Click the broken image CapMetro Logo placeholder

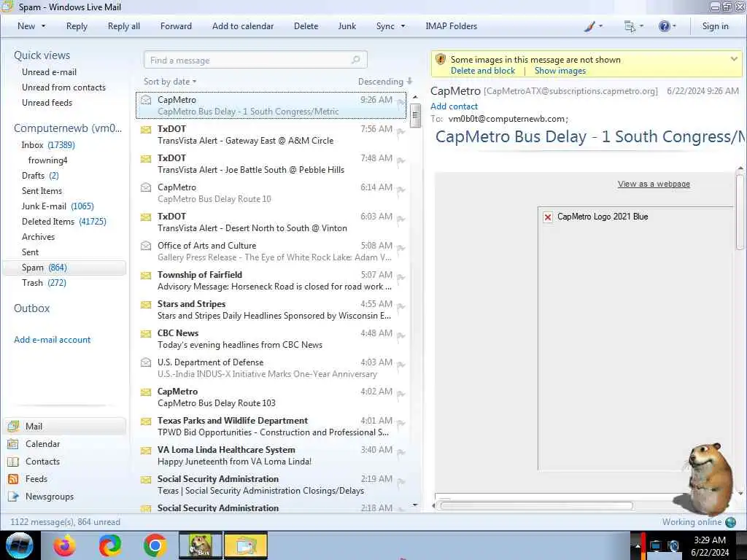(x=548, y=217)
